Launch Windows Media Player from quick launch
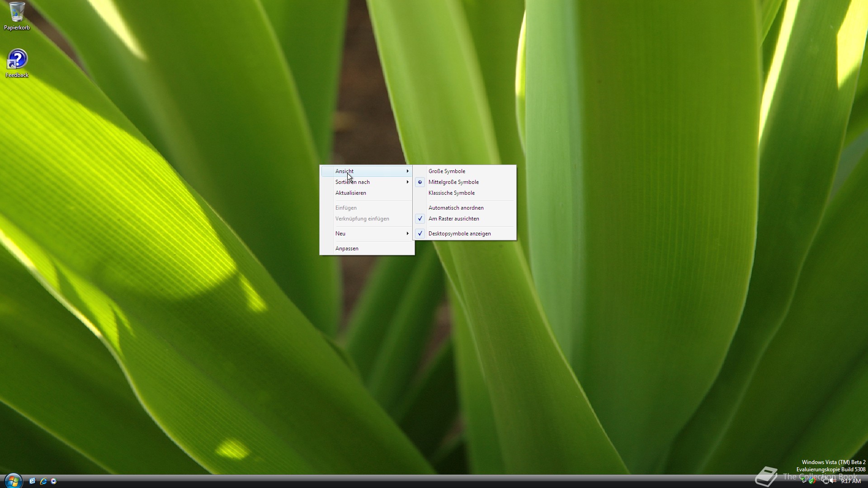Screen dimensions: 868x488 54,481
